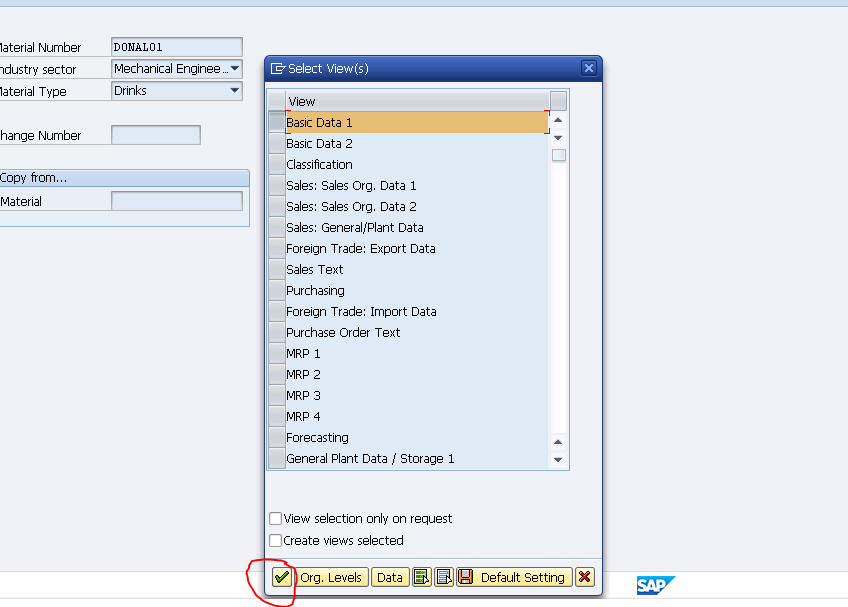Click the Data button
The height and width of the screenshot is (607, 848).
pyautogui.click(x=390, y=577)
